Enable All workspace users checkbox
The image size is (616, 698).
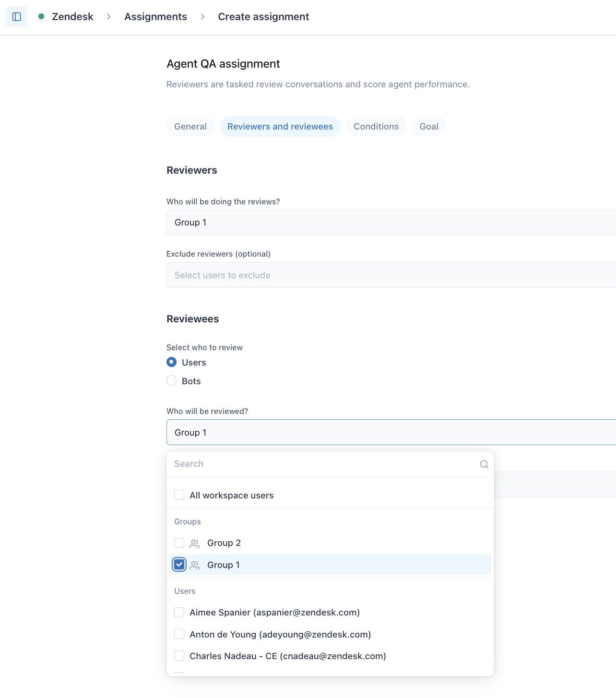click(179, 495)
